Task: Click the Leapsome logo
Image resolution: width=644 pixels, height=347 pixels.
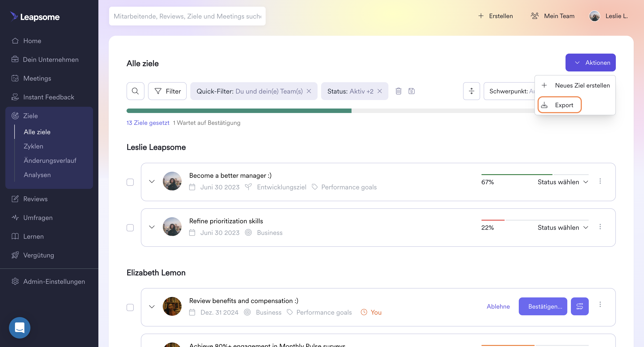Action: pyautogui.click(x=35, y=17)
